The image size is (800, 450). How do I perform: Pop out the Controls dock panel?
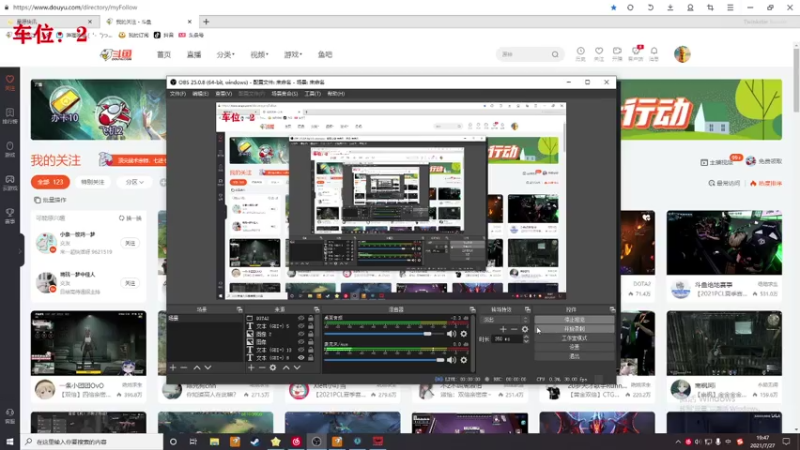[x=612, y=309]
